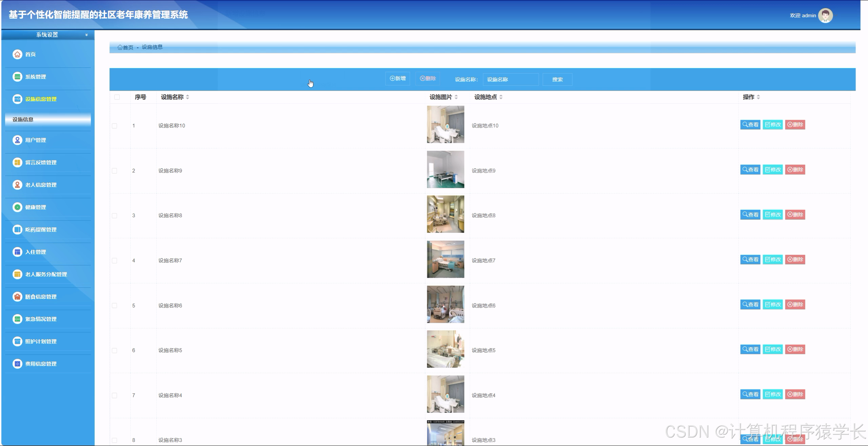
Task: Sort by the 设施名称 column arrows
Action: coord(188,97)
